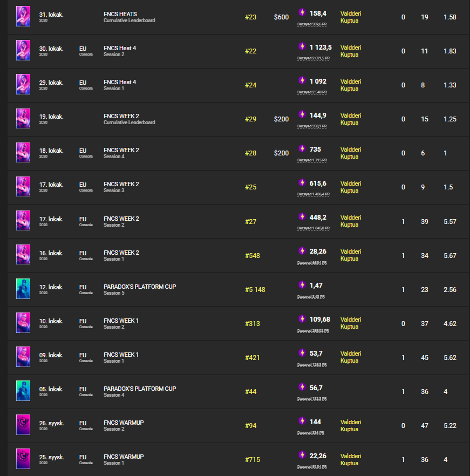Open the FNCS Heat 4 Session 2 event

[120, 51]
